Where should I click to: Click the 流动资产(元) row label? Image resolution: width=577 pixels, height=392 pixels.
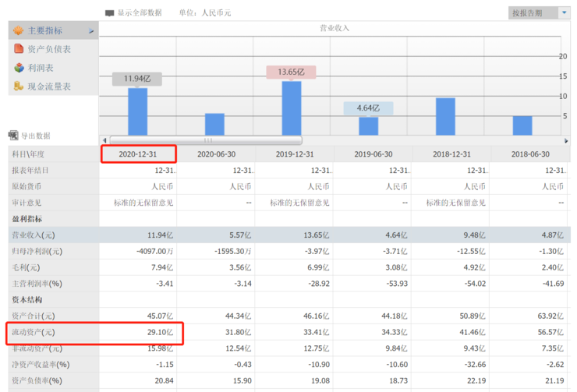[x=33, y=333]
